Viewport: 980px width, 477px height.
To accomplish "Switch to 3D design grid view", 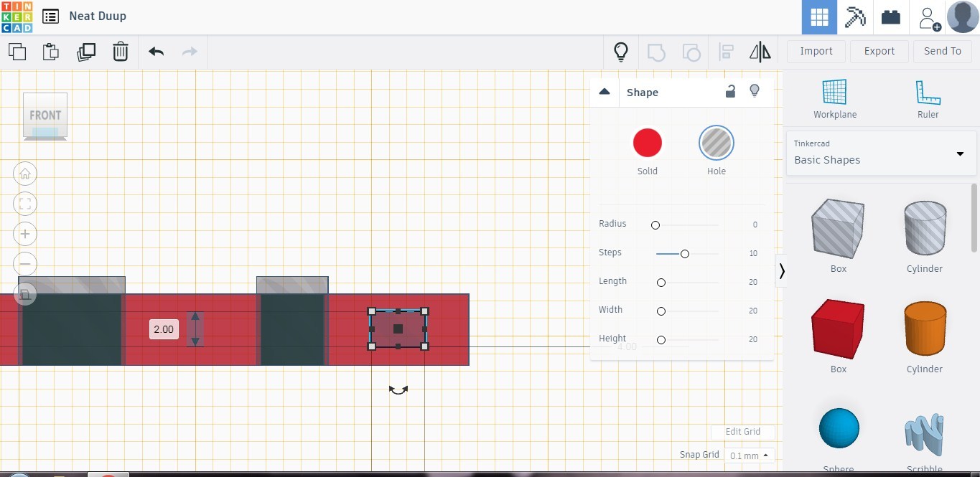I will pos(819,17).
